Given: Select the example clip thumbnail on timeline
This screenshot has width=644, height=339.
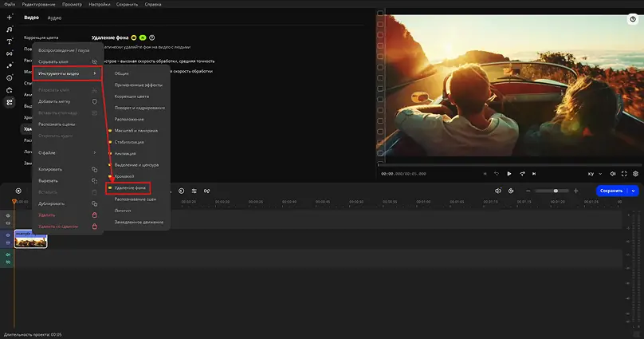Looking at the screenshot, I should pos(31,238).
